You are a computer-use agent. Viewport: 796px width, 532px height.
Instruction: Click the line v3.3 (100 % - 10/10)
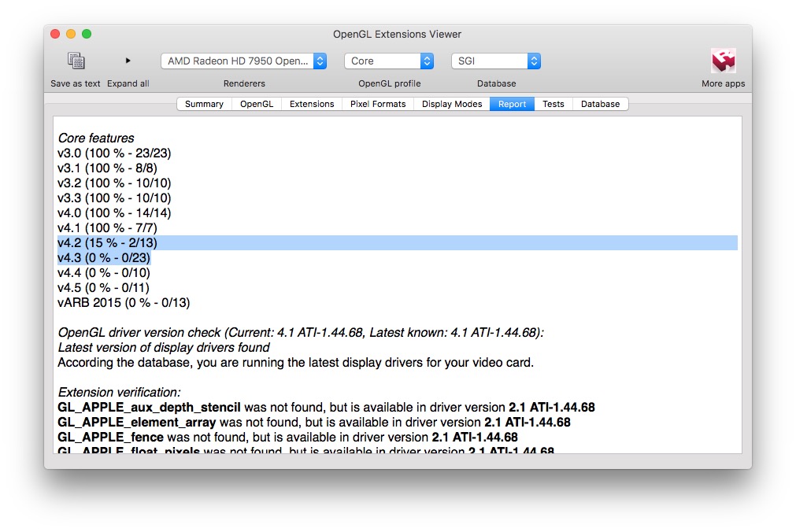(114, 198)
